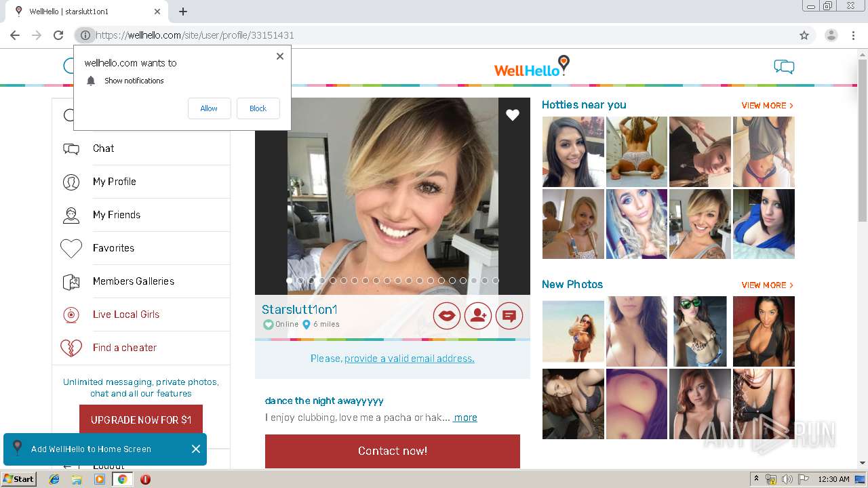Open the Windows Start menu
Screen dimensions: 868x488
(x=19, y=479)
